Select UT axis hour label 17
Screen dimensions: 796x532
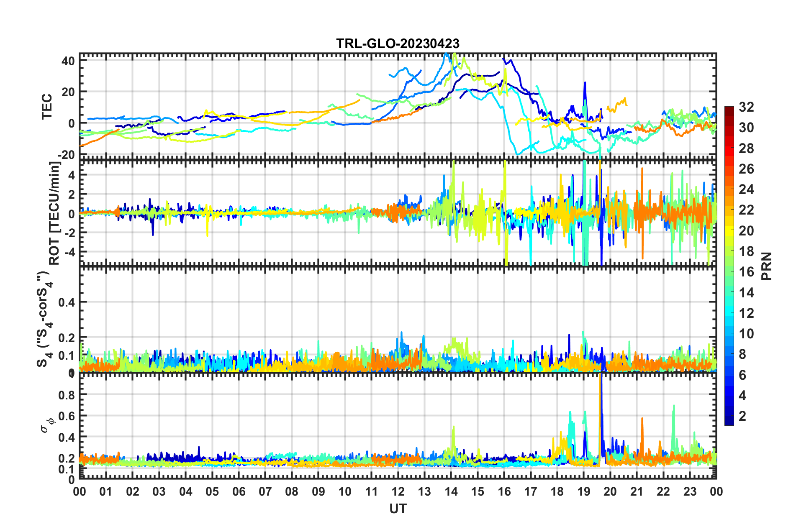tap(531, 491)
